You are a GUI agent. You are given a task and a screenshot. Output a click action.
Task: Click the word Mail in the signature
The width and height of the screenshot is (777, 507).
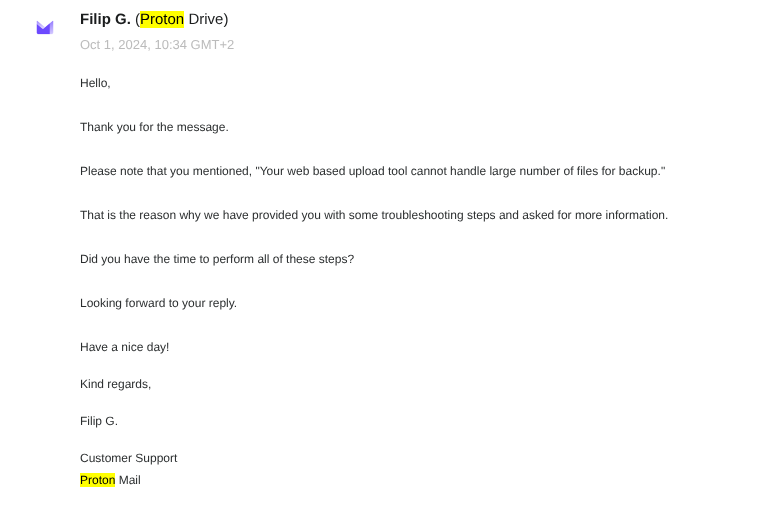click(x=130, y=480)
